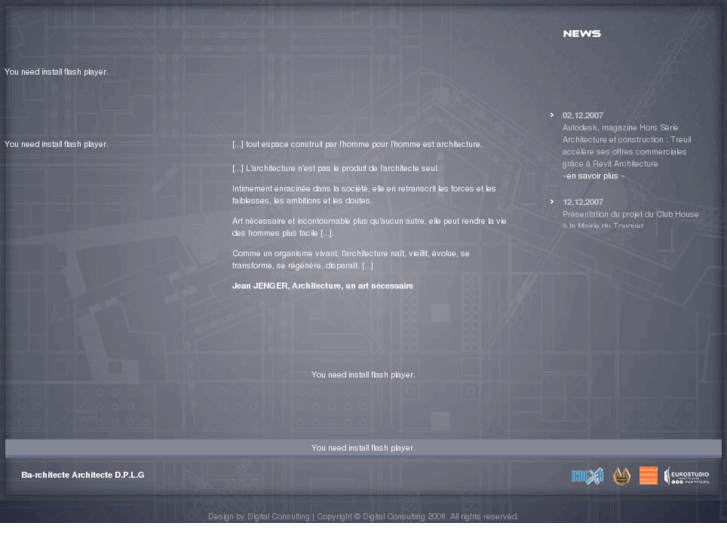Image resolution: width=727 pixels, height=545 pixels.
Task: Select "L'architecture n'est pas le produit" line
Action: click(x=335, y=168)
